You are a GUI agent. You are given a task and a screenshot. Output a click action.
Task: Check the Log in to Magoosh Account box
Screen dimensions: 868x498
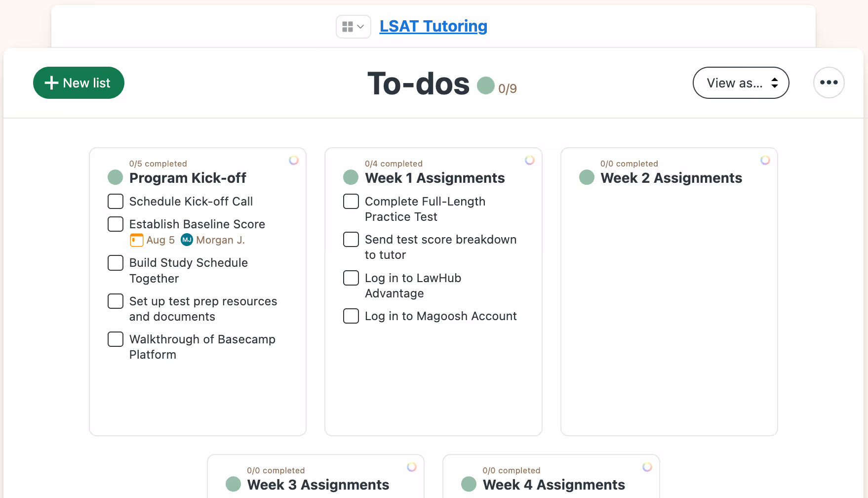(x=351, y=316)
